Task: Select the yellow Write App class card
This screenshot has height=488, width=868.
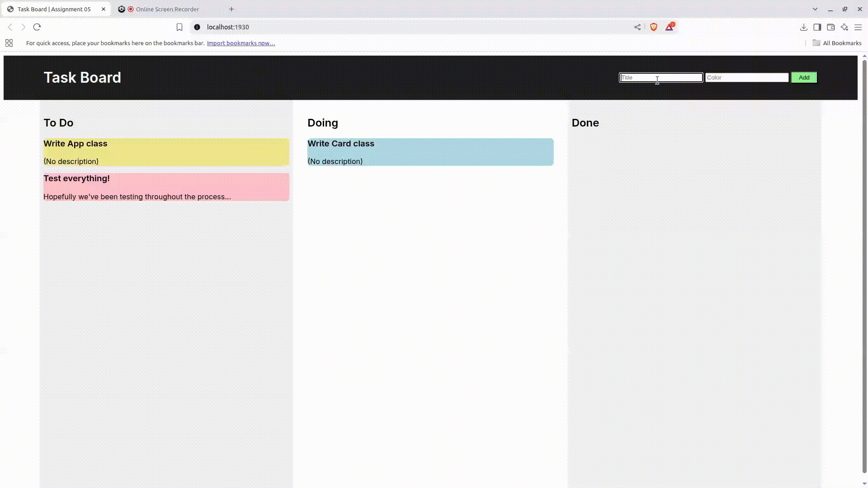Action: pos(166,152)
